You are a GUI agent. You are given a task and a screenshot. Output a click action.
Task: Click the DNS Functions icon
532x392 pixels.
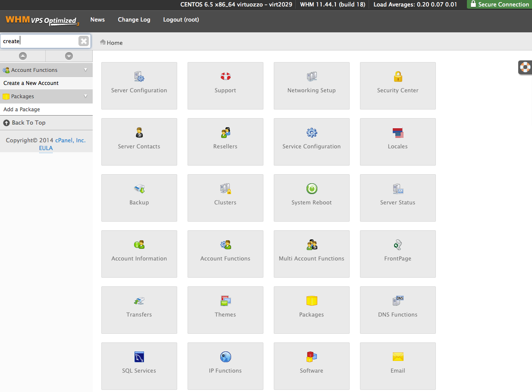397,301
